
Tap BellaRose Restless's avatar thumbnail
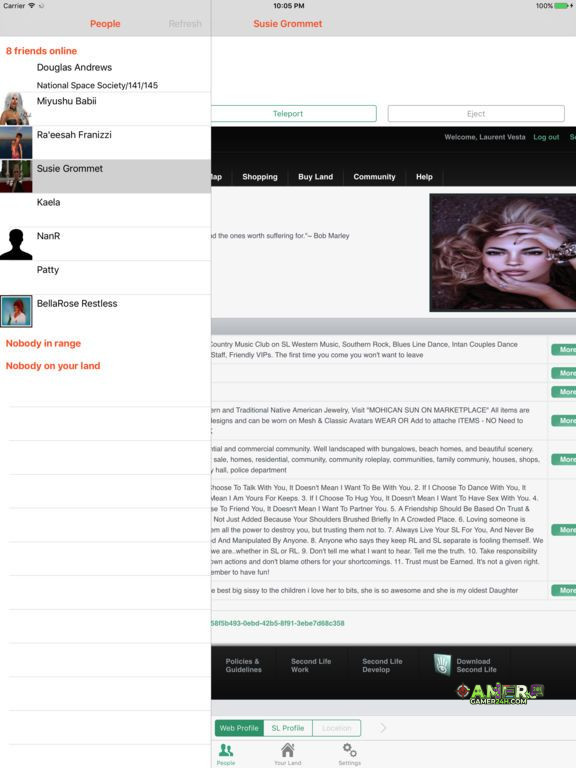(x=16, y=312)
